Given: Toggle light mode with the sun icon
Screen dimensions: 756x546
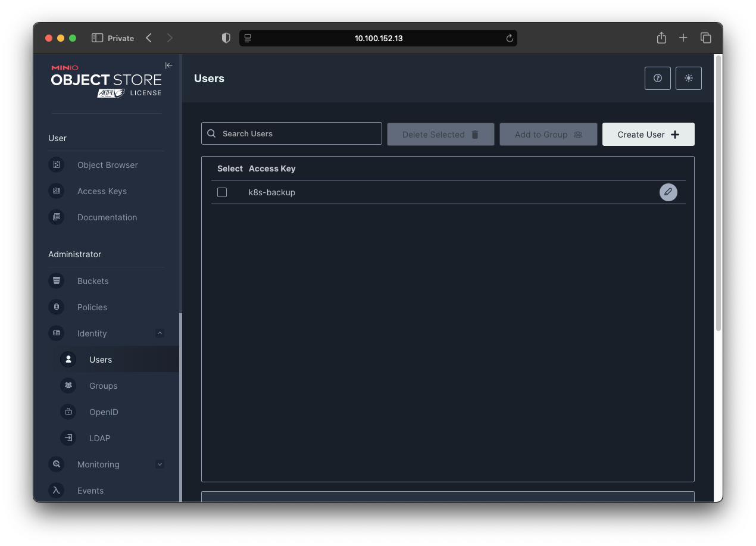Looking at the screenshot, I should click(688, 78).
